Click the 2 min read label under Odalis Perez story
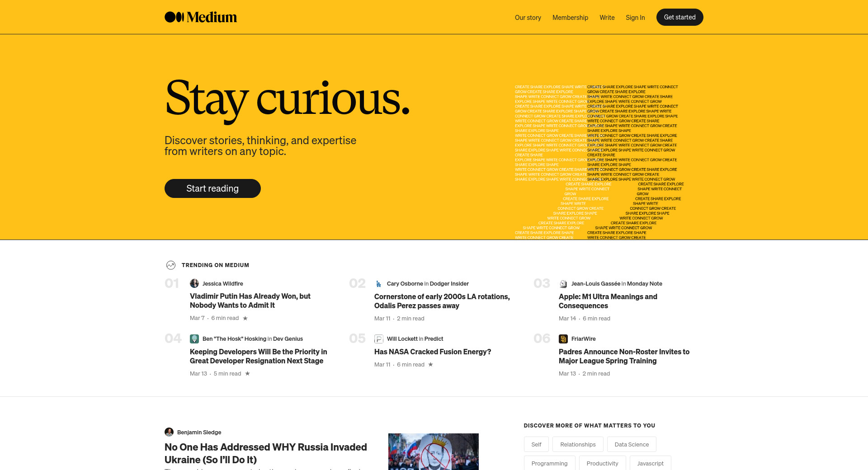Viewport: 868px width, 470px height. click(410, 319)
